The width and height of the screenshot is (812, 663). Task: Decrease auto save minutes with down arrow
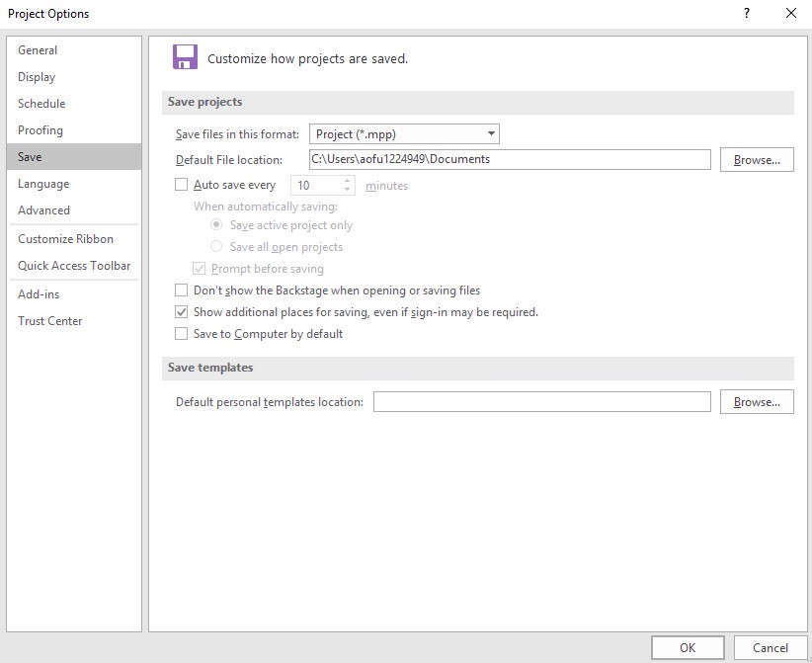(348, 190)
